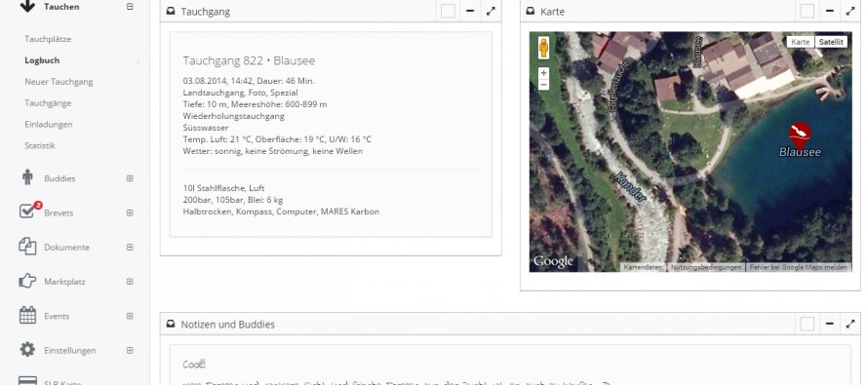Open Neuer Tauchgang link
Screen dimensions: 868x385
coord(59,81)
